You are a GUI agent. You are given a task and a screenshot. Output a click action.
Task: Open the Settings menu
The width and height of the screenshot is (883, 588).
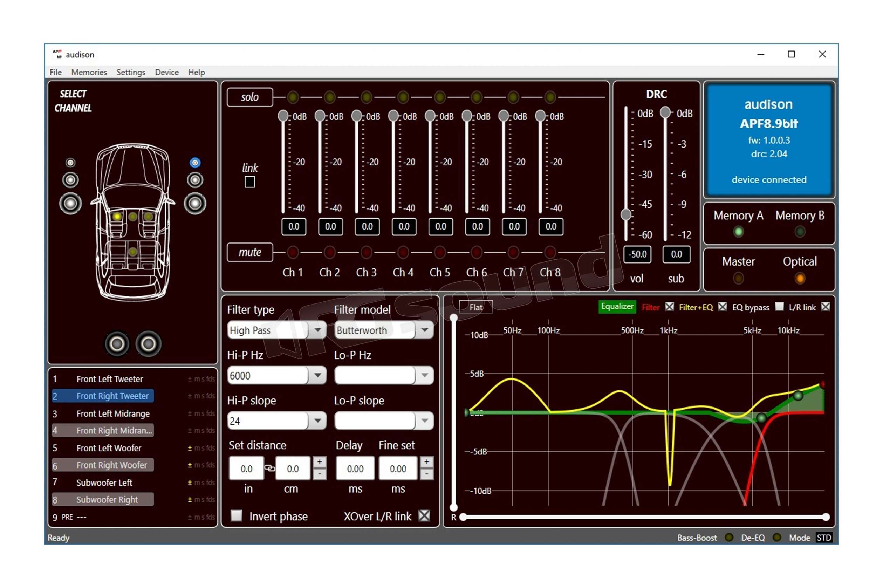point(131,72)
